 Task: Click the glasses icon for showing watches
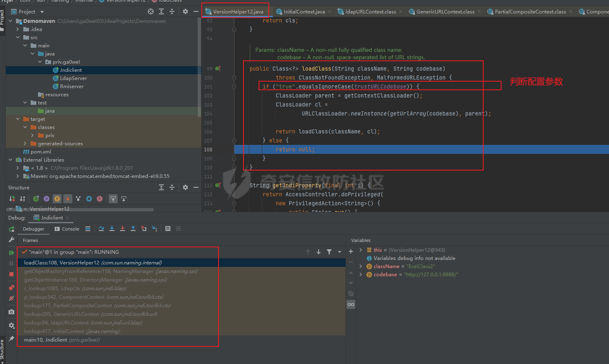click(x=351, y=304)
